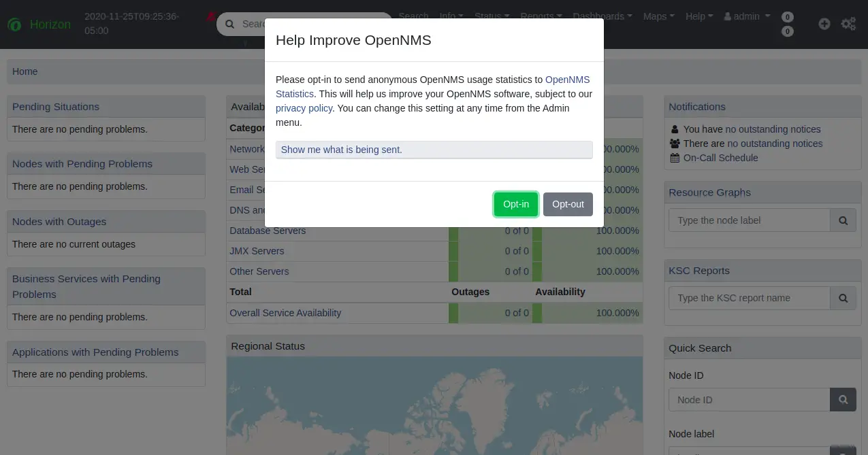Open configuration via the gears icon
The width and height of the screenshot is (868, 455).
tap(848, 23)
